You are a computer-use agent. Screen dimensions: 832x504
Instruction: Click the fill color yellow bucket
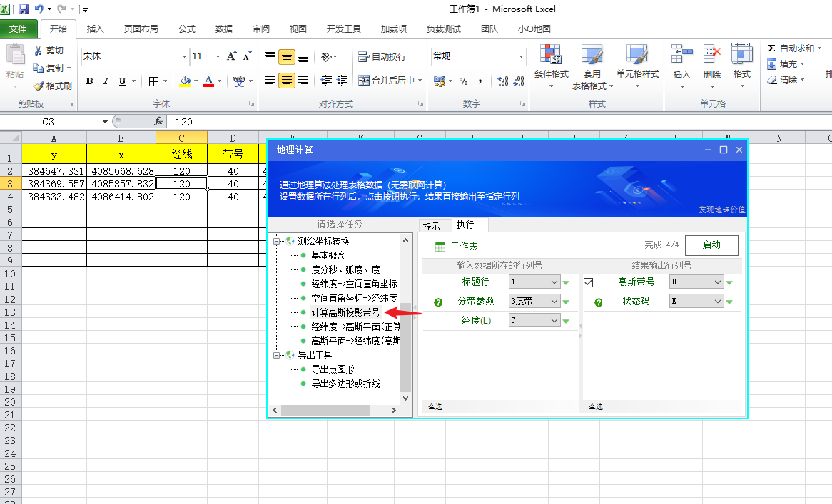pos(186,81)
